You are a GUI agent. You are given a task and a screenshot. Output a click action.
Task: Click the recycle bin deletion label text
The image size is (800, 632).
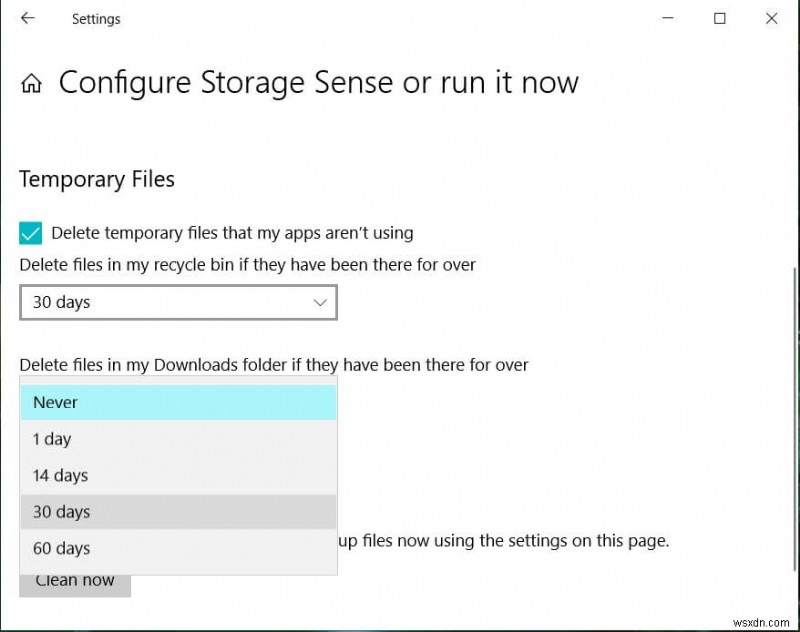[x=247, y=265]
